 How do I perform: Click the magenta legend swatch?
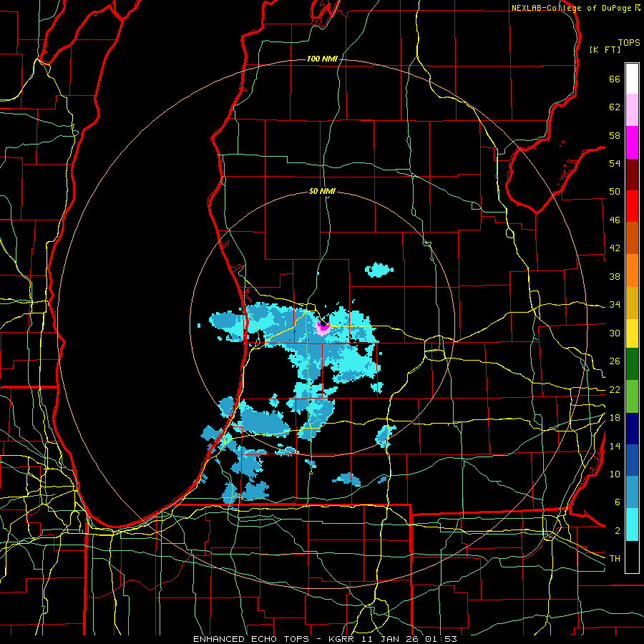(x=632, y=142)
